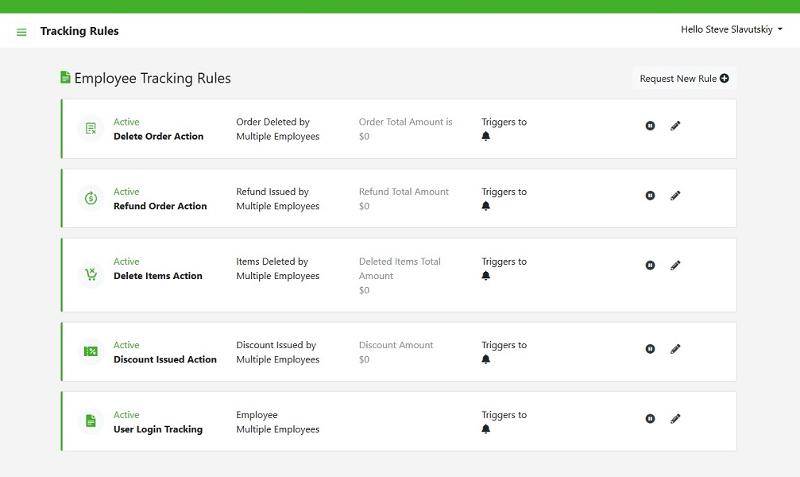Select the Discount Issued Action rule name
This screenshot has height=477, width=800.
click(165, 360)
